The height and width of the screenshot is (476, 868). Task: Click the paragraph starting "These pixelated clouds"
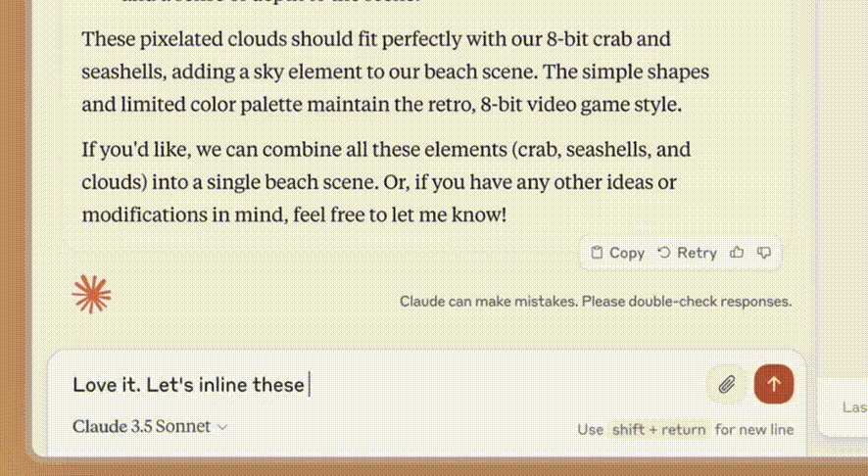click(x=392, y=72)
